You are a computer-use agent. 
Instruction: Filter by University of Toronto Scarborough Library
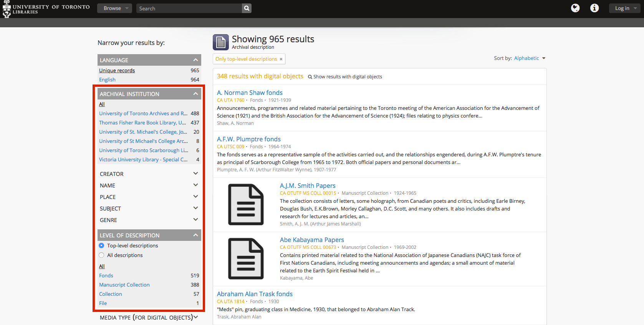click(144, 150)
